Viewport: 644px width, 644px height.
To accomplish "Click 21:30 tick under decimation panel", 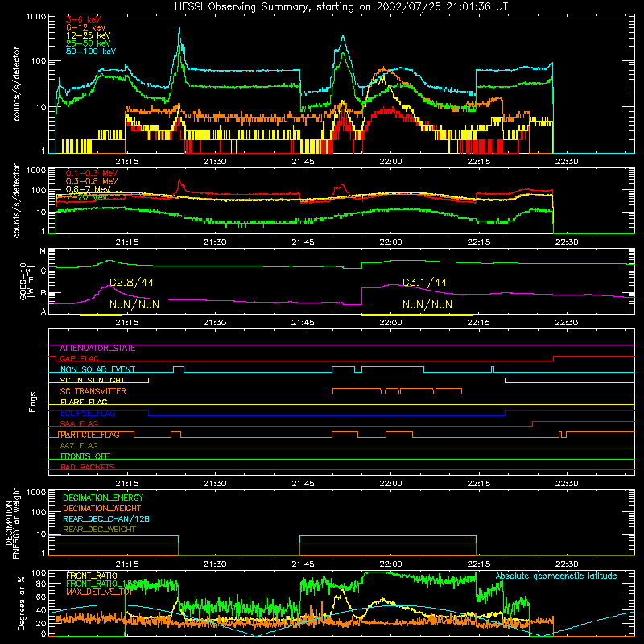I will pos(215,564).
